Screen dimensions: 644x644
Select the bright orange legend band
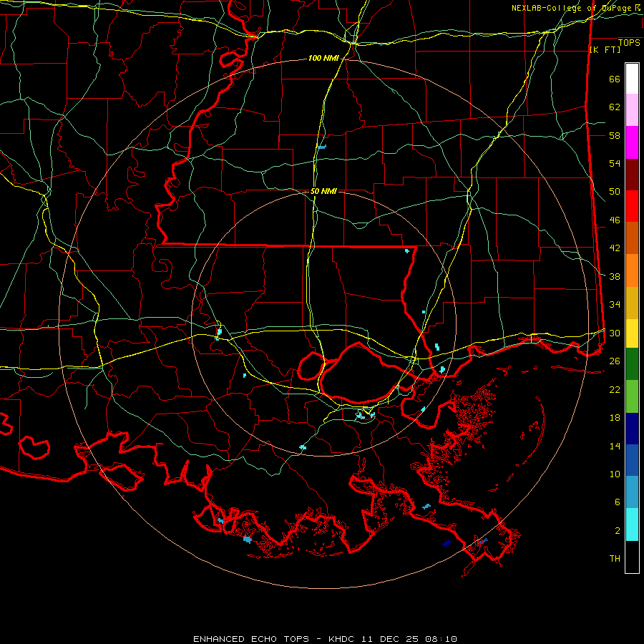tap(632, 270)
